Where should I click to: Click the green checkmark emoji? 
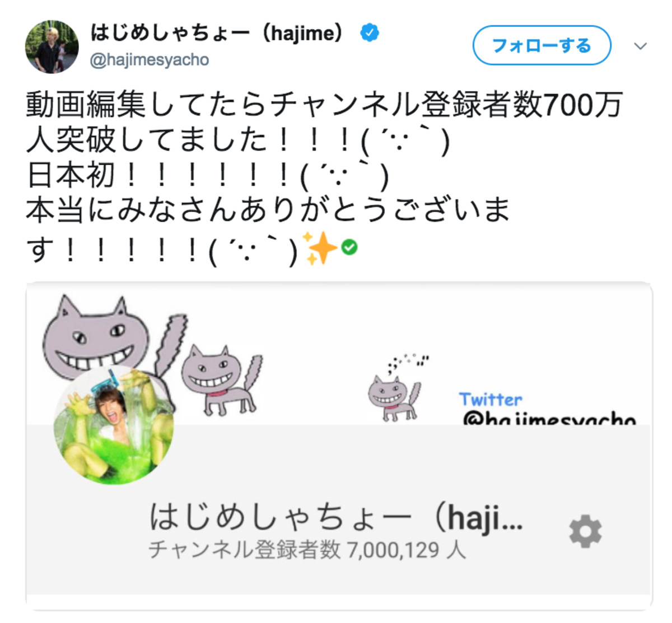click(x=349, y=247)
